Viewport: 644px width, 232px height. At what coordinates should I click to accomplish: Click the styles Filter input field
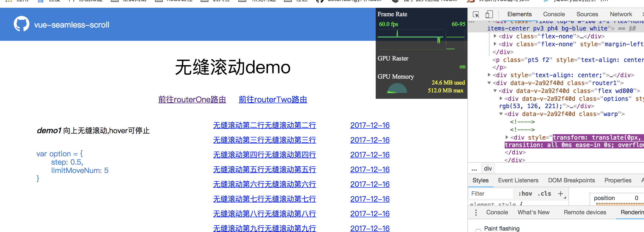tap(490, 193)
